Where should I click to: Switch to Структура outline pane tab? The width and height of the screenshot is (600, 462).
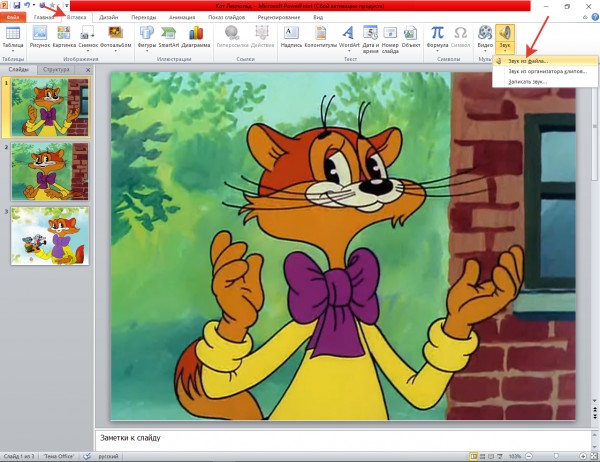click(x=56, y=69)
